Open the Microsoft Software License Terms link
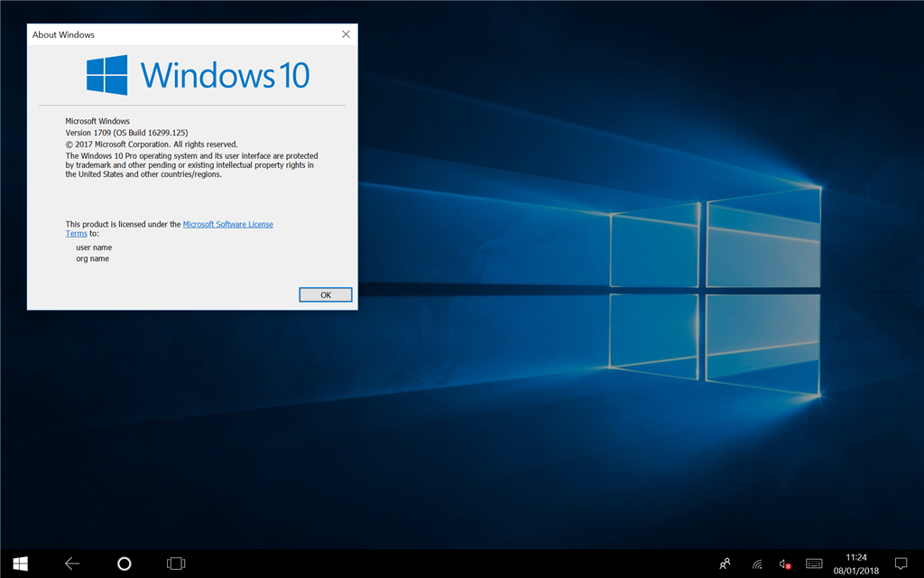924x578 pixels. [228, 224]
